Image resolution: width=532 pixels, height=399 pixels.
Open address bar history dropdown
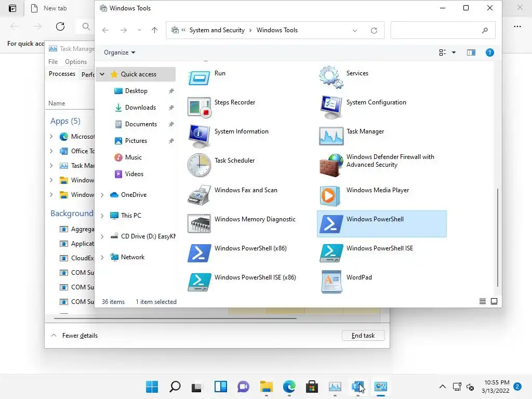pos(354,31)
